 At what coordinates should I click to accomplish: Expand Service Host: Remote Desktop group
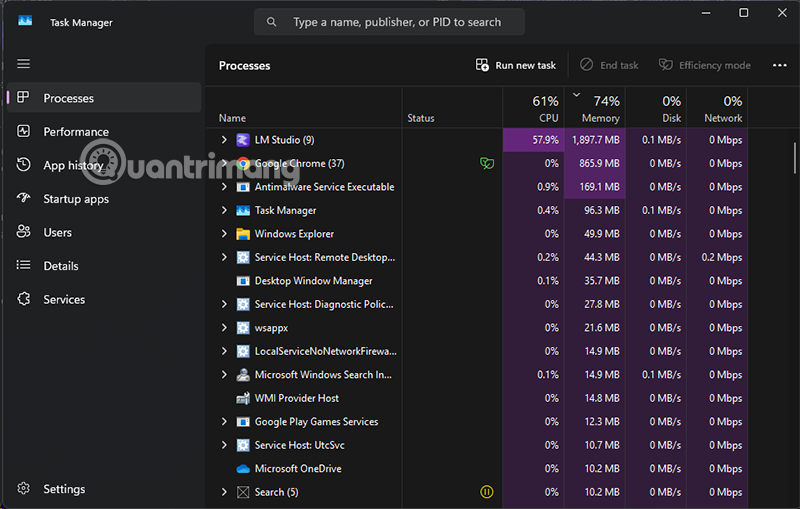coord(224,257)
